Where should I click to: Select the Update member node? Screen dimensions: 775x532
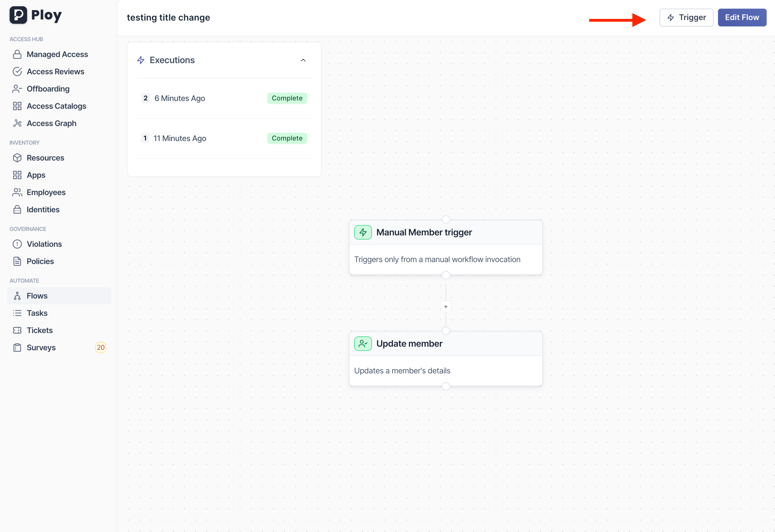click(446, 359)
